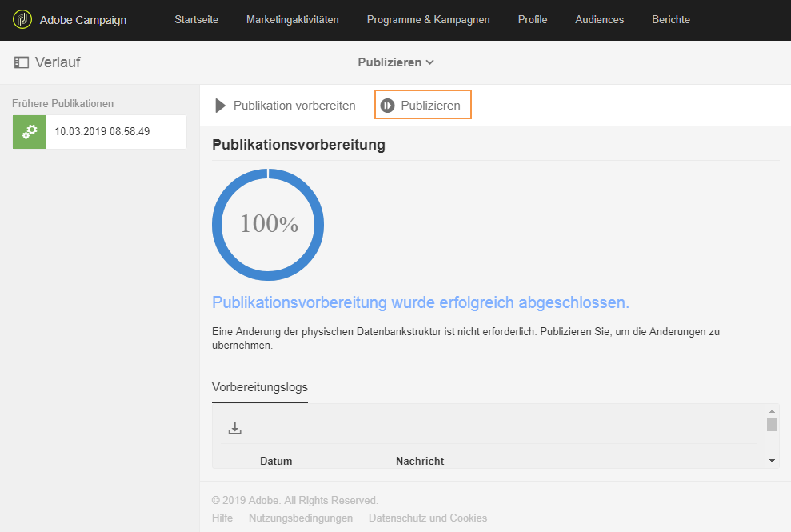The height and width of the screenshot is (532, 791).
Task: Navigate to Audiences
Action: 599,20
